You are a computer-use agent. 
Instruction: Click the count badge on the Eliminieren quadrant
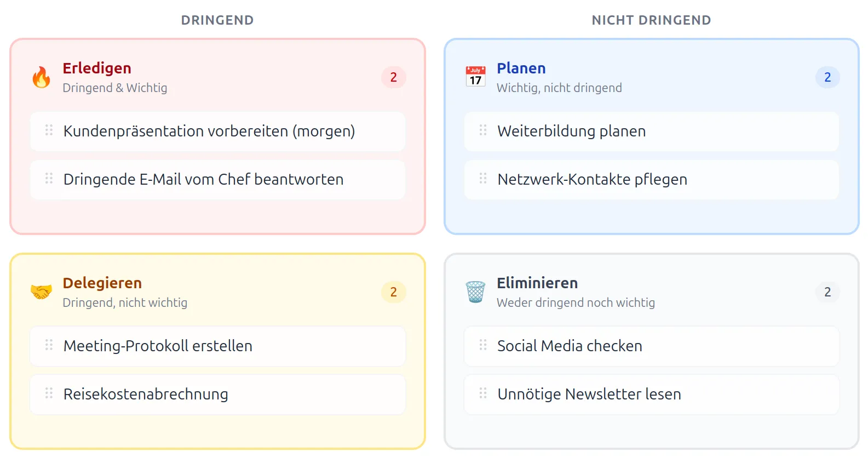(827, 292)
